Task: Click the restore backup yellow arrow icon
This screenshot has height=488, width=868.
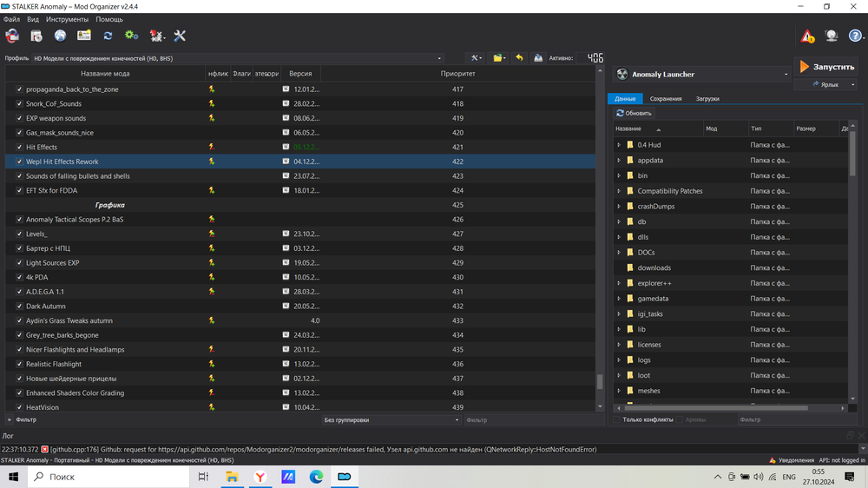Action: coord(519,58)
